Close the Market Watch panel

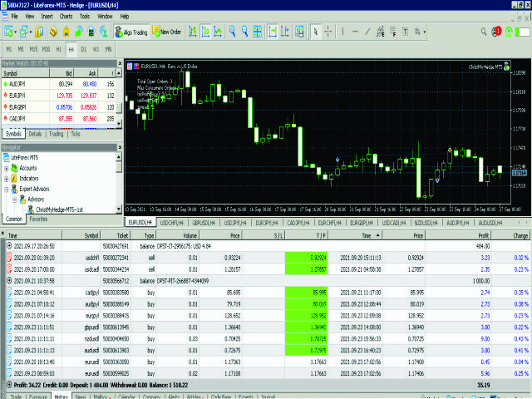click(120, 63)
